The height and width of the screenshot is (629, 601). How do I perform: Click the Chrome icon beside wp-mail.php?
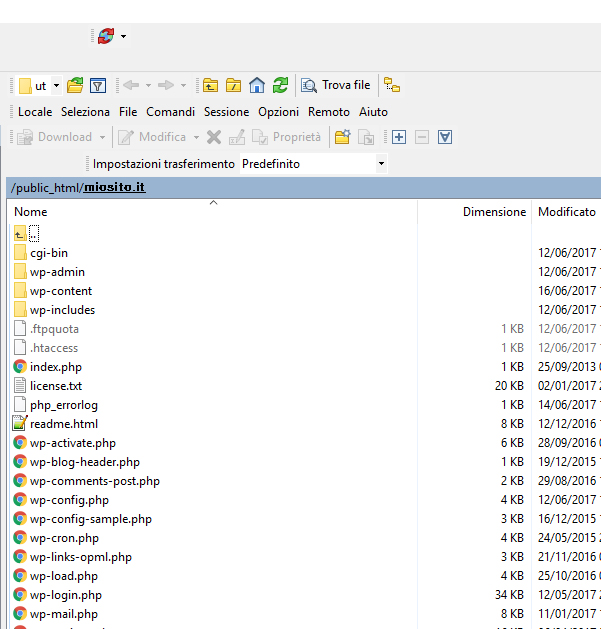pyautogui.click(x=20, y=614)
